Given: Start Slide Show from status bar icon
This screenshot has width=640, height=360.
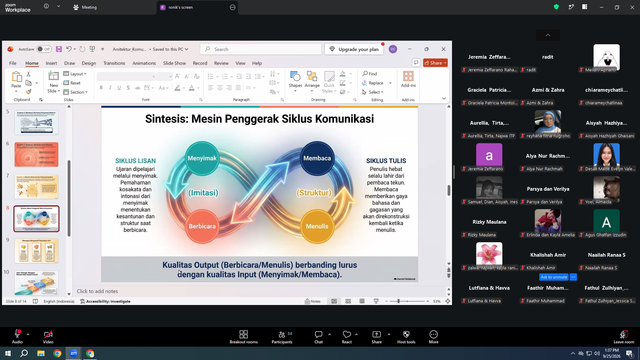Looking at the screenshot, I should coord(376,301).
